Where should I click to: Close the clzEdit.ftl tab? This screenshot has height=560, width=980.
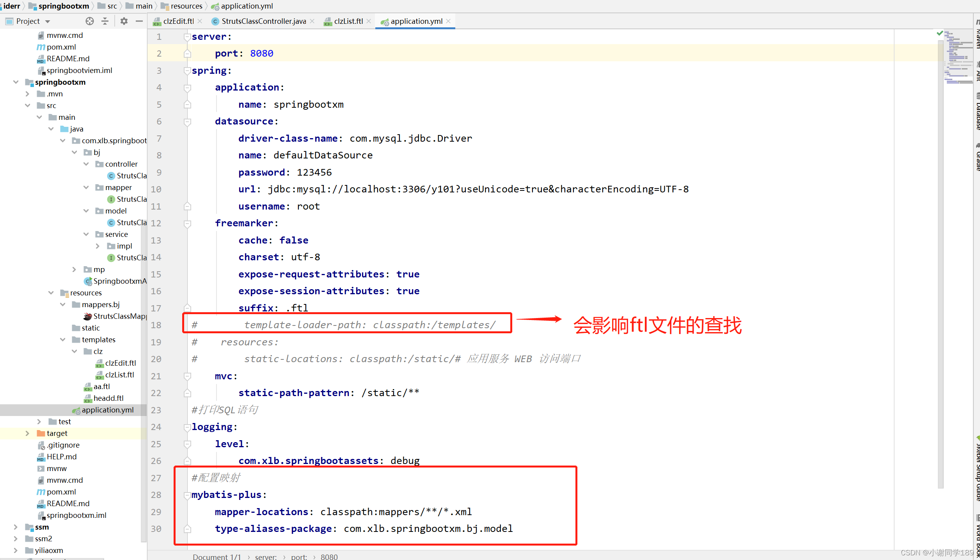200,21
